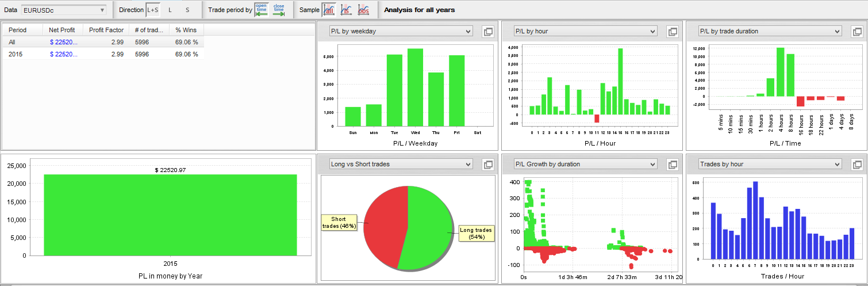This screenshot has width=868, height=286.
Task: Set trade period by close time
Action: (x=279, y=10)
